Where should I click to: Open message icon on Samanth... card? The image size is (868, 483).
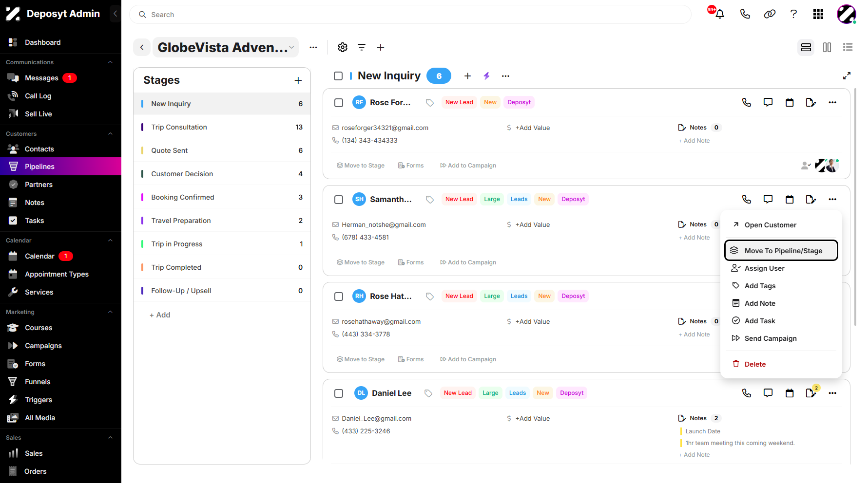[768, 199]
